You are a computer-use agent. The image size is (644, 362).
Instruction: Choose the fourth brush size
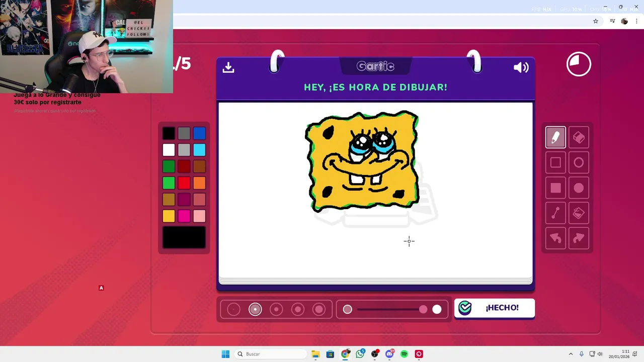tap(298, 309)
